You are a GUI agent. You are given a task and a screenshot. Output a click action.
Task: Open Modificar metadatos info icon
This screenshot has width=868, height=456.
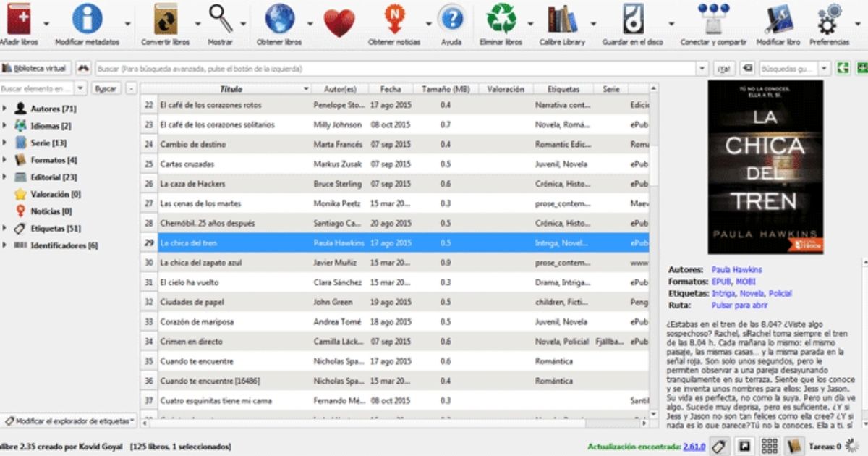[87, 20]
